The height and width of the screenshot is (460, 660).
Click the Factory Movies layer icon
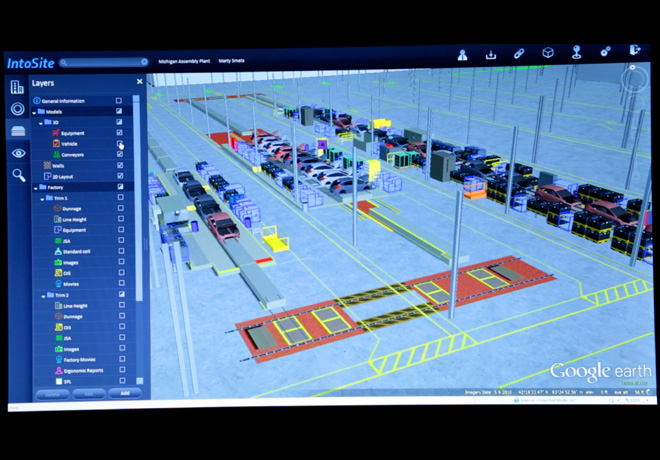point(59,359)
